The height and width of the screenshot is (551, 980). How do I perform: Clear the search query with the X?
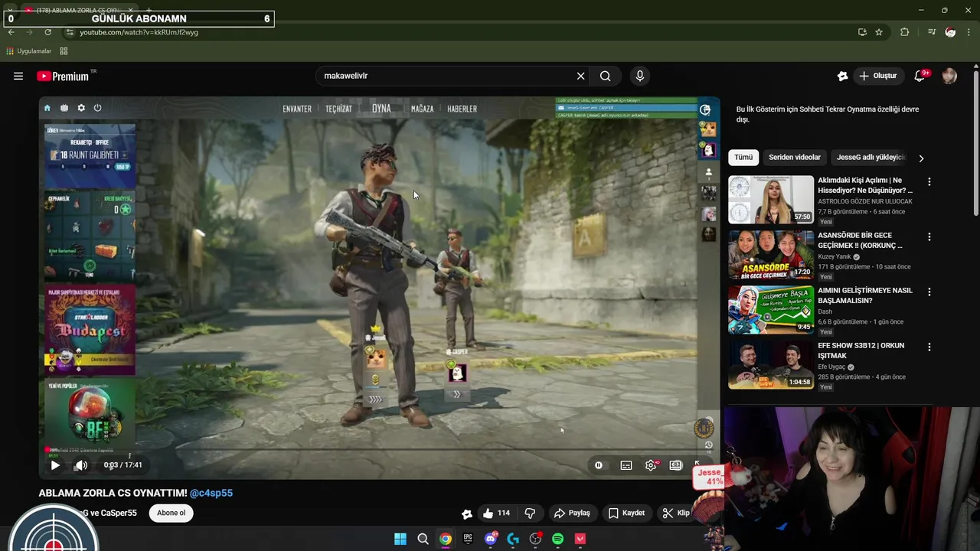tap(580, 76)
